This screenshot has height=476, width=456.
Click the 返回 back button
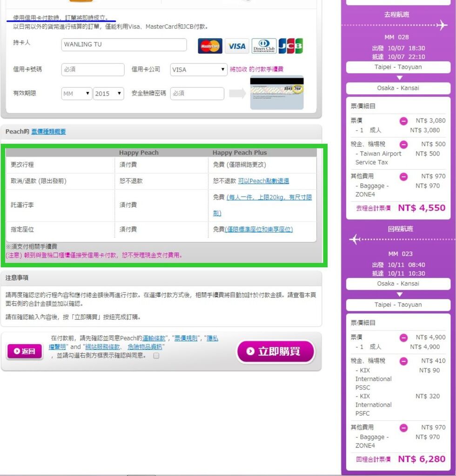pyautogui.click(x=25, y=351)
